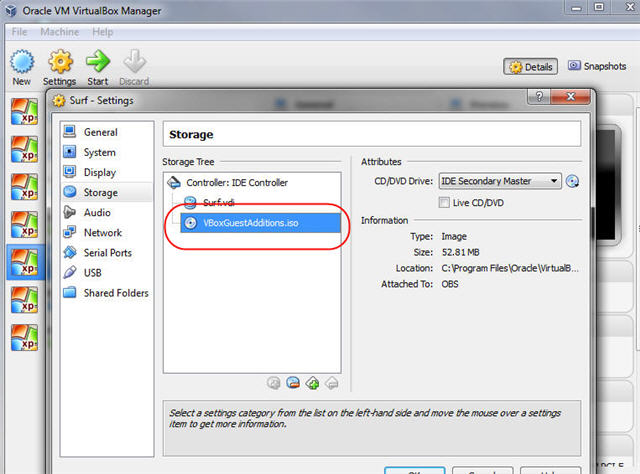Screen dimensions: 640x474
Task: Click the help question mark in Settings titlebar
Action: [x=539, y=97]
